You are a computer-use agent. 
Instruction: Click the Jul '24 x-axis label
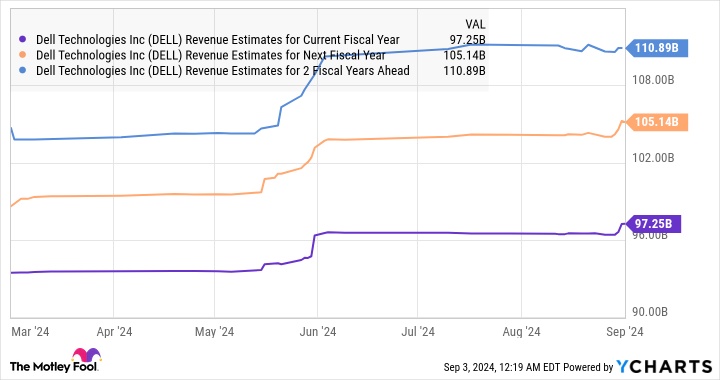point(418,332)
